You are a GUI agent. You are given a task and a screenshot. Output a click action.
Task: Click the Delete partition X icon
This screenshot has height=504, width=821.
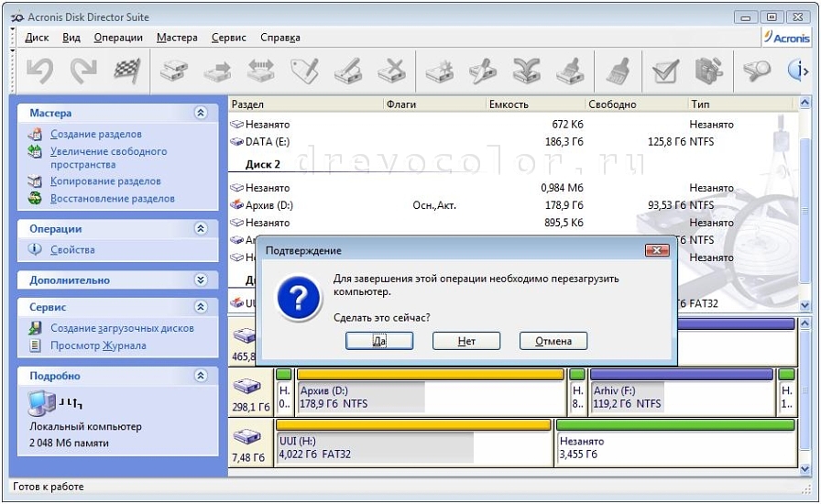(391, 71)
